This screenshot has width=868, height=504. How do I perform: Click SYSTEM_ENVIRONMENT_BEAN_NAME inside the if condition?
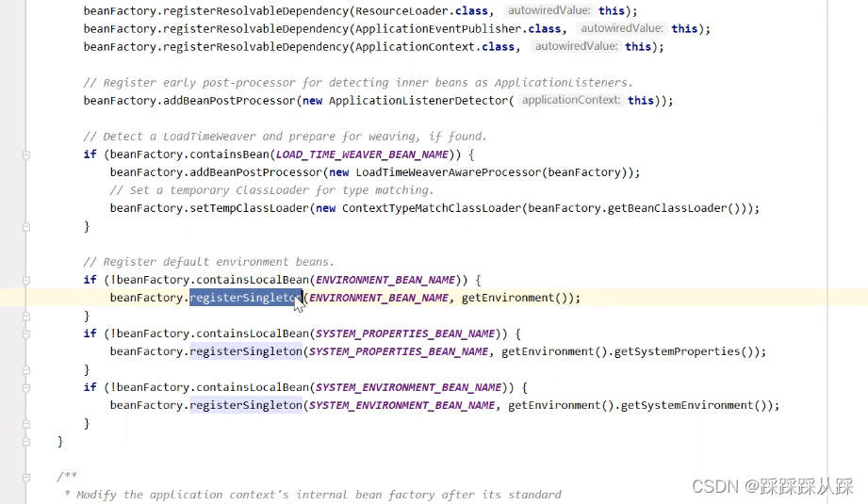click(x=408, y=388)
